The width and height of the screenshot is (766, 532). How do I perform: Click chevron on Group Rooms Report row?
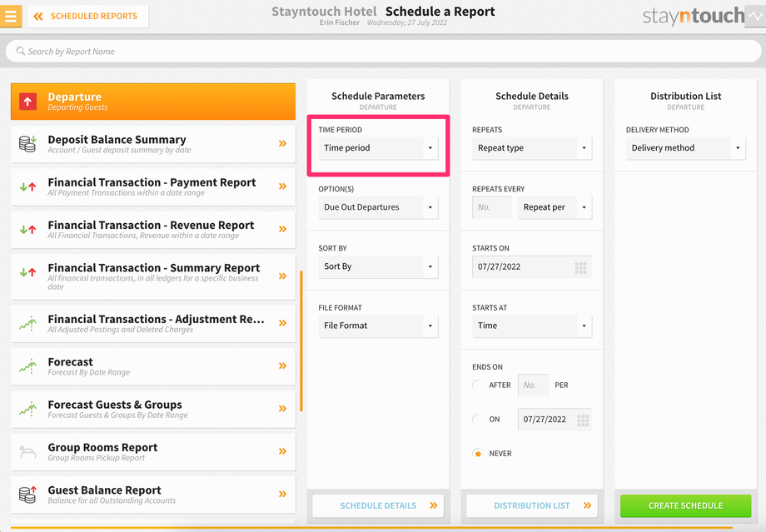point(282,451)
